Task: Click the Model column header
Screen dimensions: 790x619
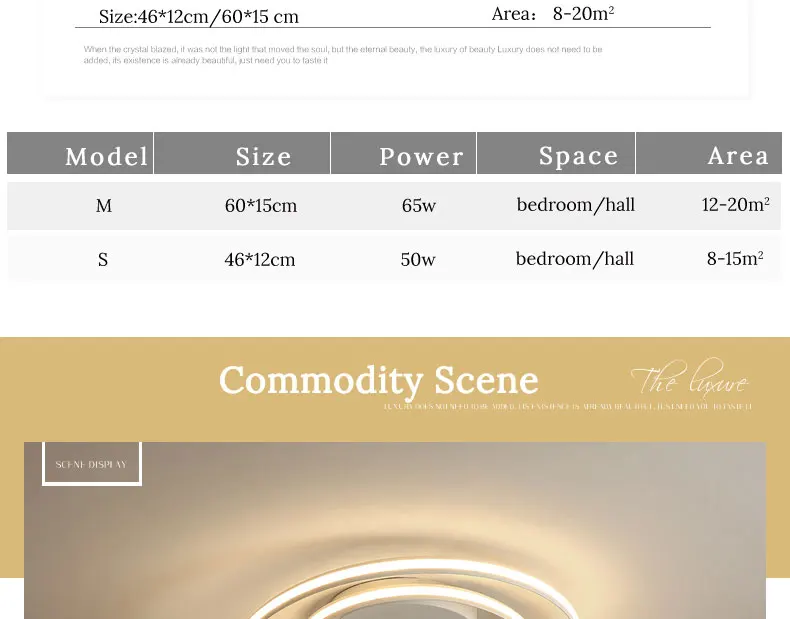Action: (106, 156)
